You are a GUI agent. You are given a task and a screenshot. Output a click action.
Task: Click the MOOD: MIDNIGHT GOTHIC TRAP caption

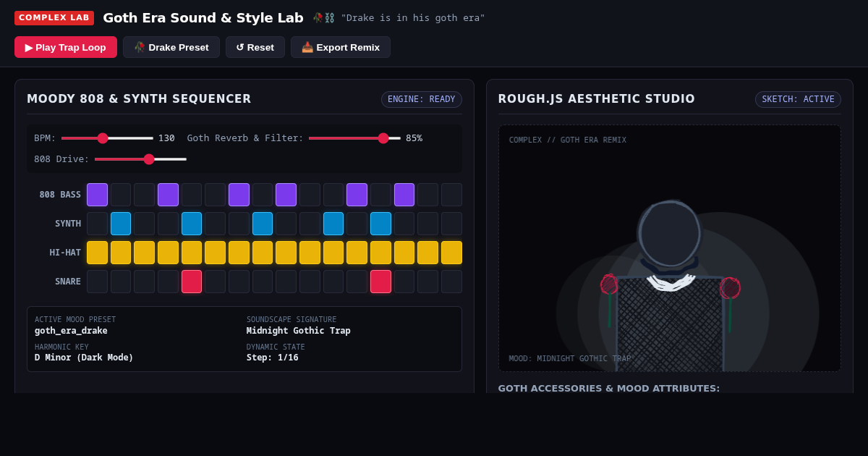570,358
